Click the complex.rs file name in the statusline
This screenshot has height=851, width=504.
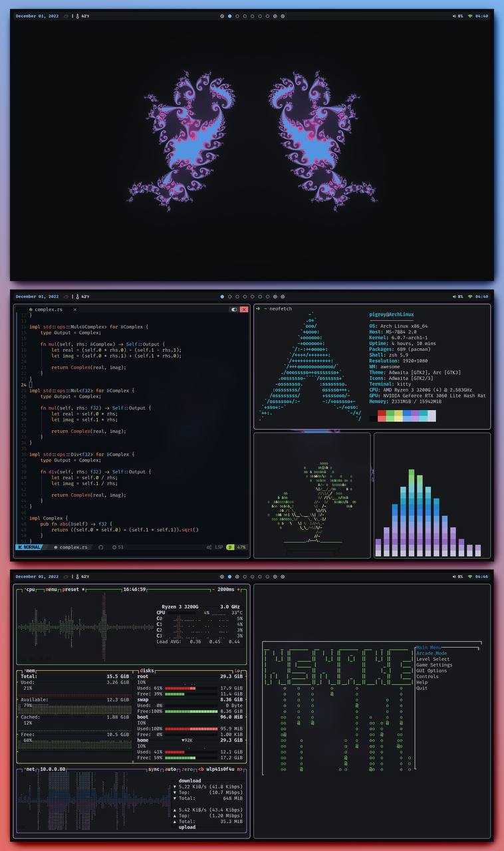[x=70, y=547]
